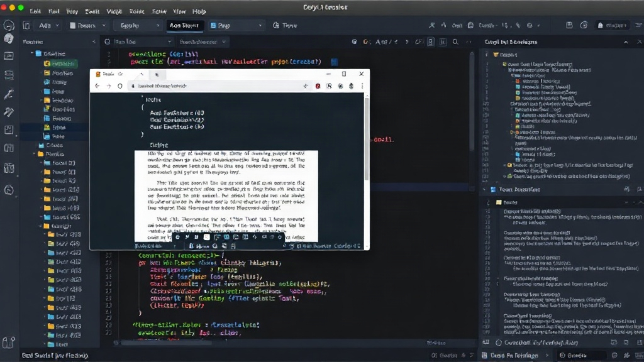Click the save disk icon in top toolbar
Viewport: 644px width, 362px height.
click(569, 25)
